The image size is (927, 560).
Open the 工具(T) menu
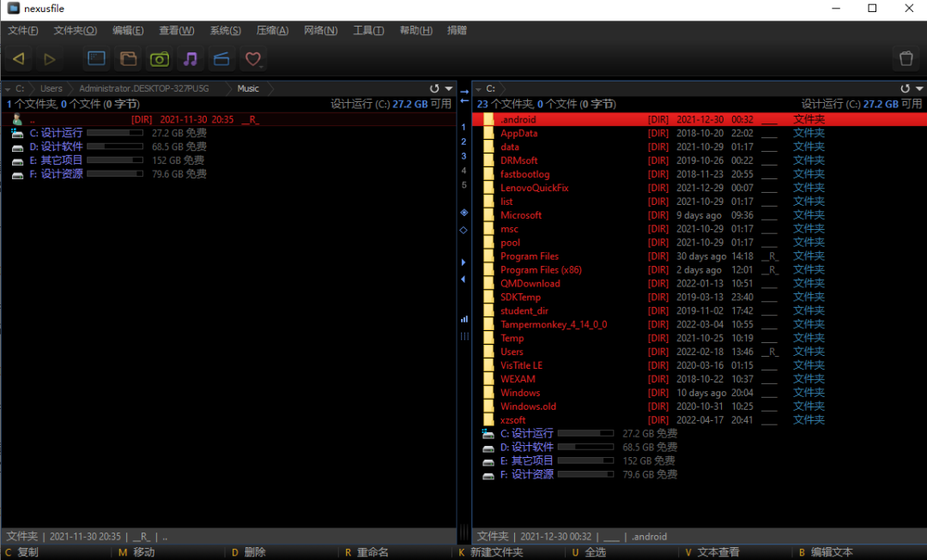368,30
